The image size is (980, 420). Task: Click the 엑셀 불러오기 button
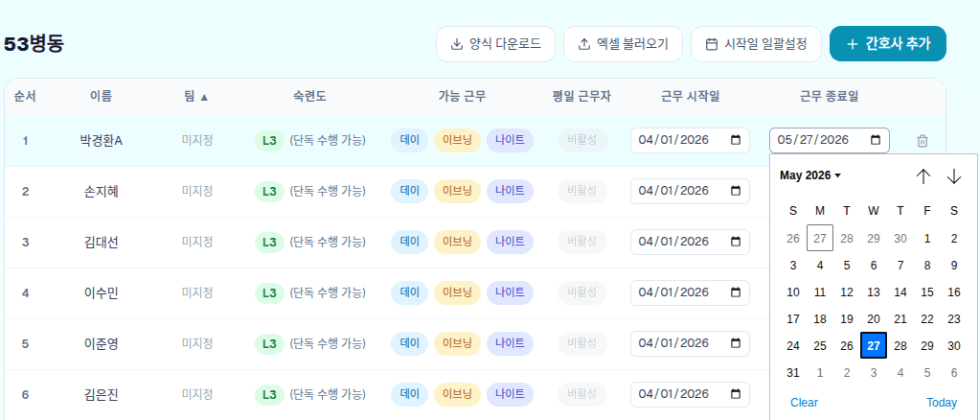pos(623,44)
